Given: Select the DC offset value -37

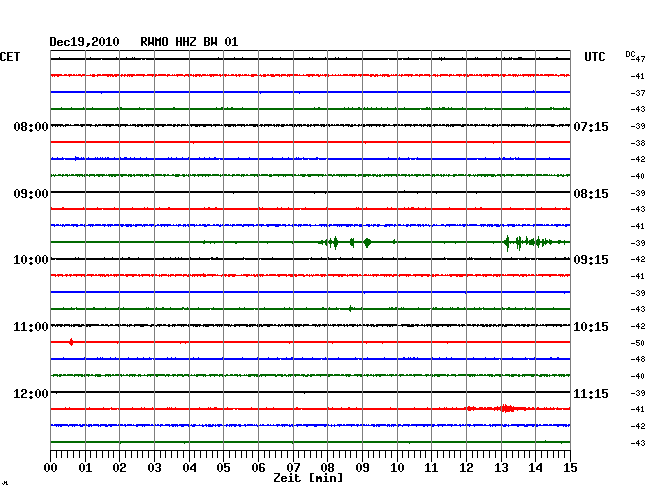Looking at the screenshot, I should click(x=638, y=93).
